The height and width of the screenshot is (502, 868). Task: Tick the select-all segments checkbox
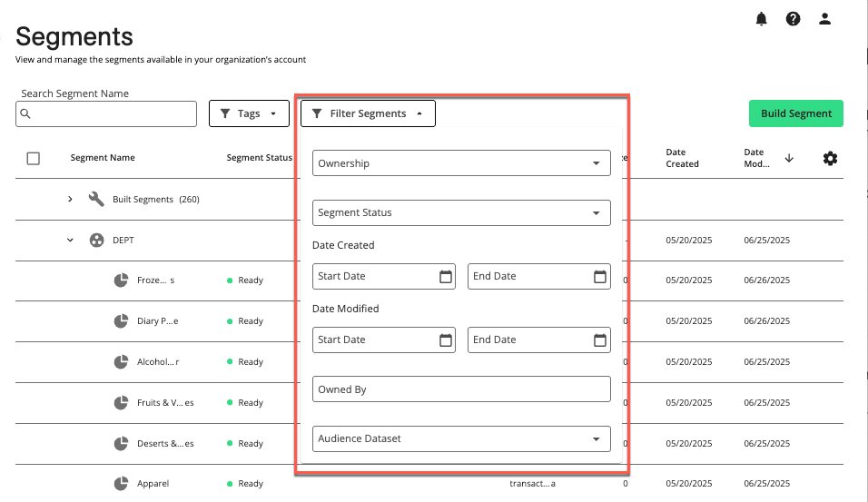(34, 158)
